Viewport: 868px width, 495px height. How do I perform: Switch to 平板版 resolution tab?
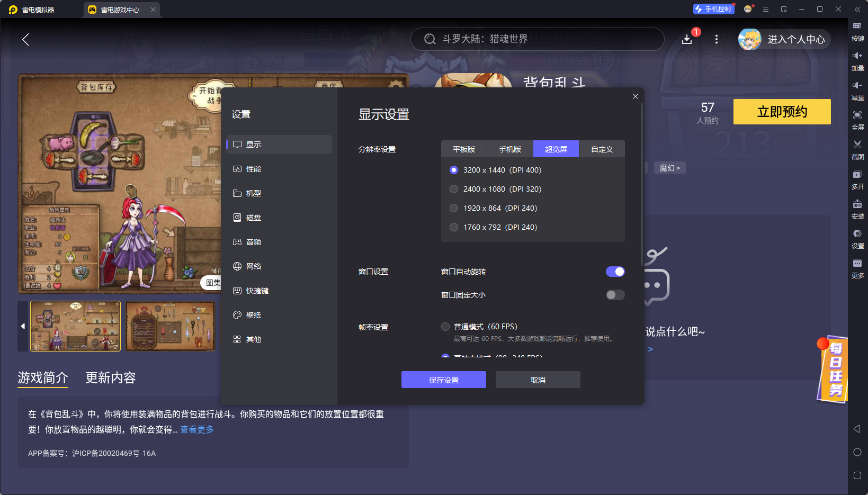point(464,149)
